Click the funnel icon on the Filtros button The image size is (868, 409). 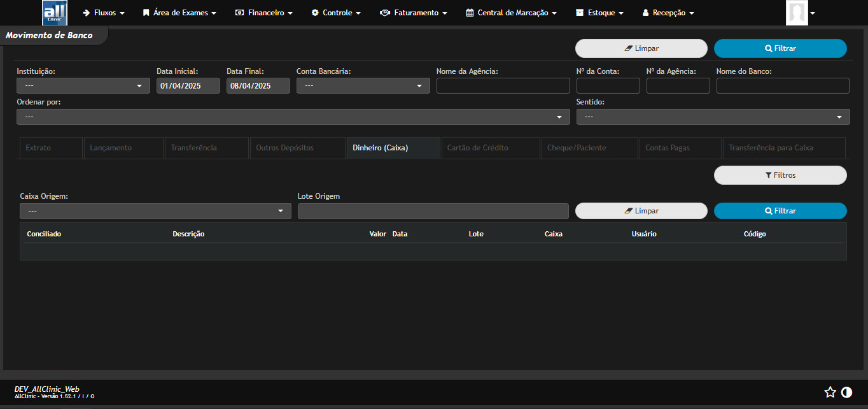tap(768, 175)
